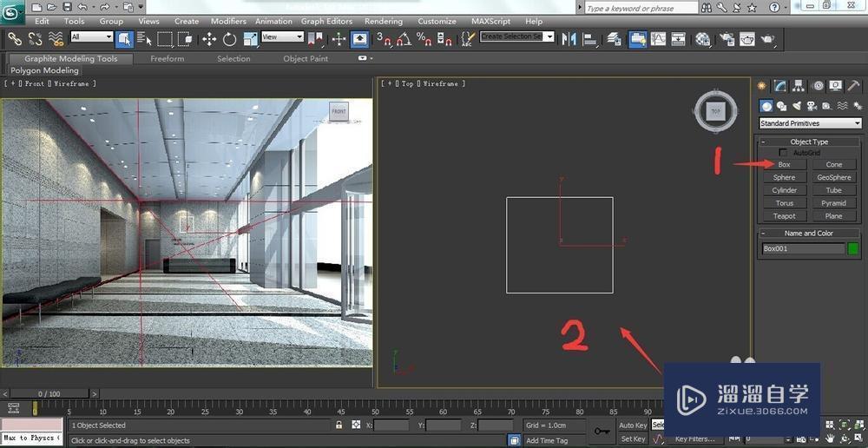868x448 pixels.
Task: Click the Bind to Space Warp icon
Action: 56,39
